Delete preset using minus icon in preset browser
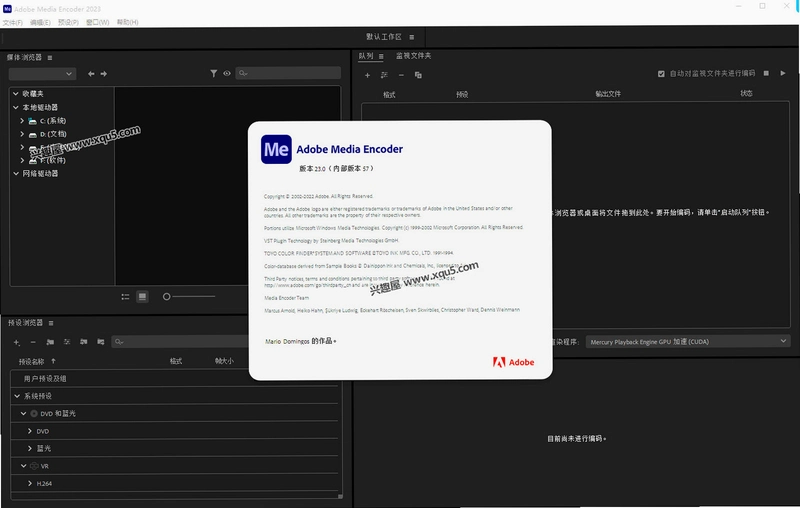Image resolution: width=800 pixels, height=508 pixels. (x=33, y=342)
